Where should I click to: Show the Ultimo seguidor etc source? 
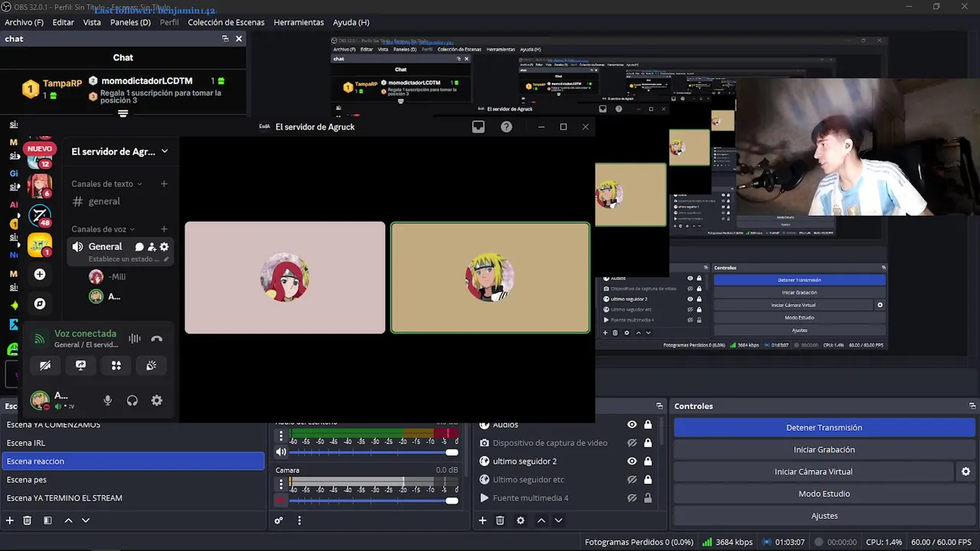point(632,480)
